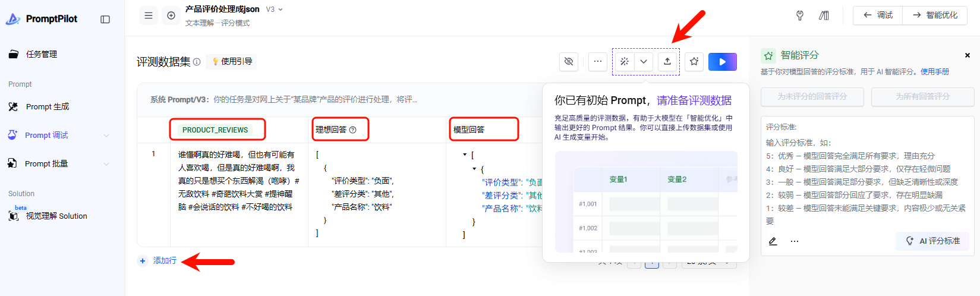
Task: Click the info icon beside 评测数据集
Action: coord(197,62)
